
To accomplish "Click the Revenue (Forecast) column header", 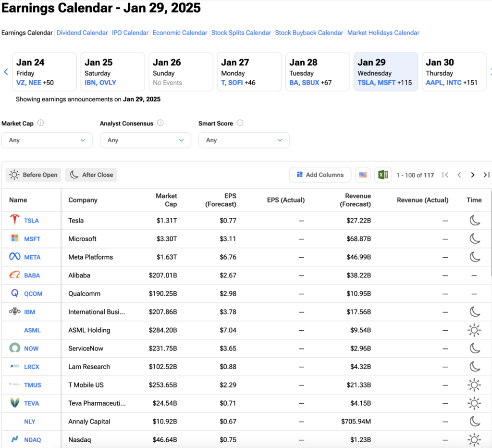I will pos(355,200).
